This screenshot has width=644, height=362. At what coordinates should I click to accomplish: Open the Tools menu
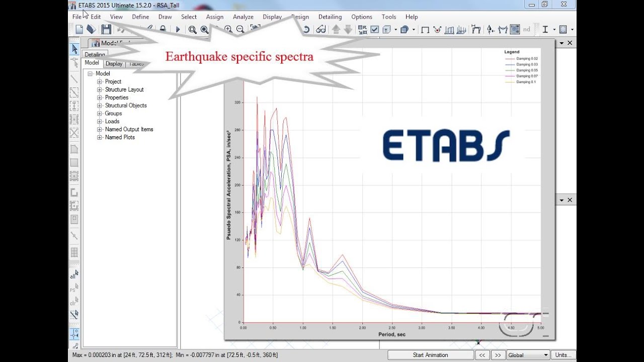(389, 17)
